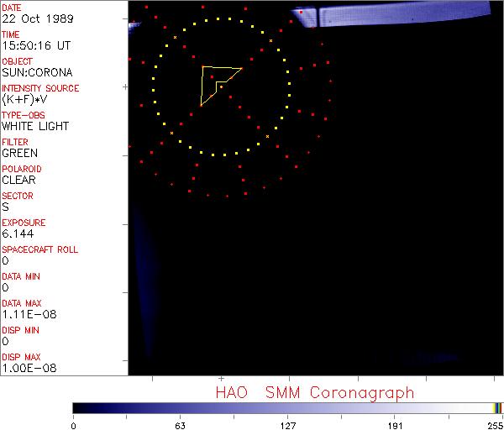Select the "WHITE LIGHT" observation type text
This screenshot has width=504, height=430.
coord(35,126)
